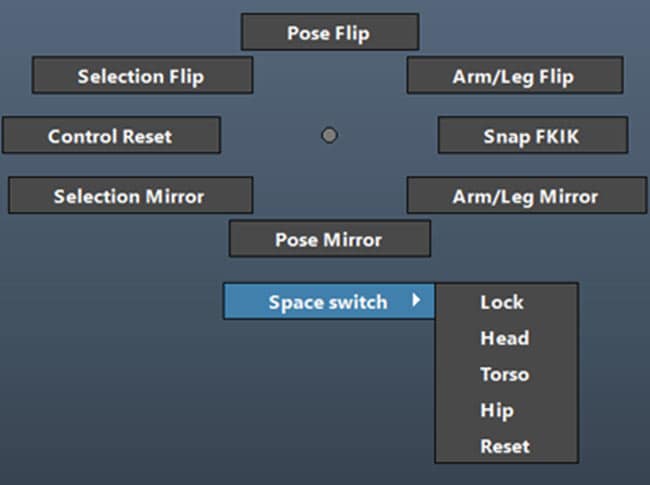Flip the pose using the top menu entry
This screenshot has width=650, height=485.
click(329, 32)
